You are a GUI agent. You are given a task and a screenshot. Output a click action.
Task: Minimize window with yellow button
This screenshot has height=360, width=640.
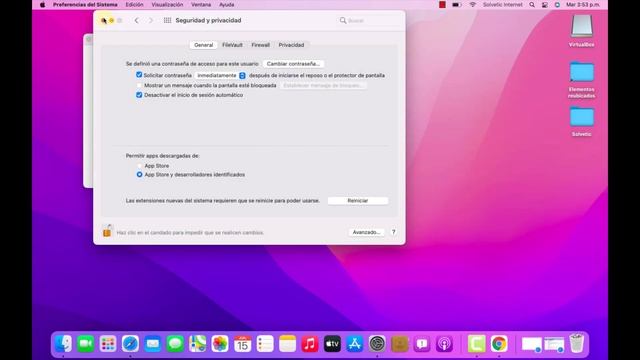pos(111,20)
